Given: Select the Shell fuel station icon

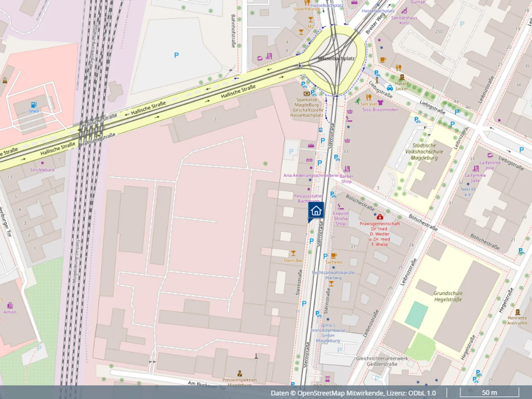Looking at the screenshot, I should tap(34, 105).
